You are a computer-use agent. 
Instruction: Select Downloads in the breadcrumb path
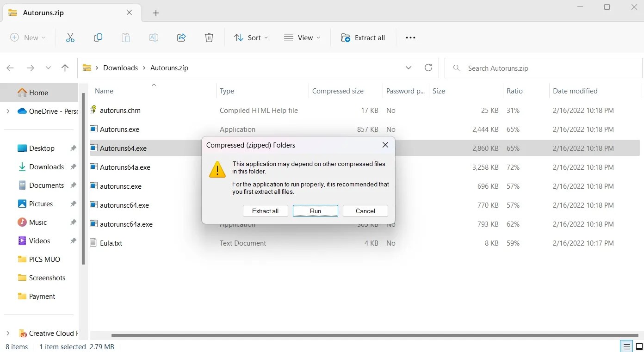click(x=120, y=68)
